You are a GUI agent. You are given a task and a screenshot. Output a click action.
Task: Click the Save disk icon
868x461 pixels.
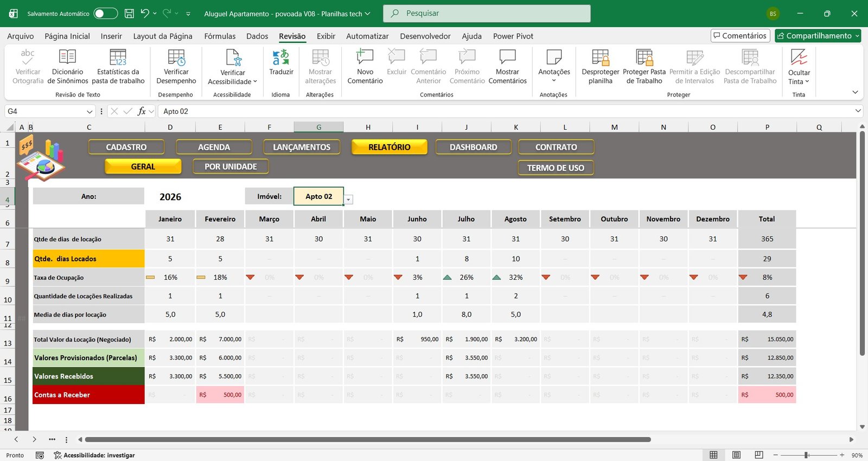[x=129, y=14]
